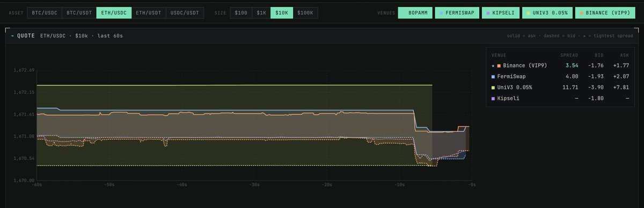Pick the USDC/USDT asset pair
This screenshot has width=644, height=208.
click(185, 12)
